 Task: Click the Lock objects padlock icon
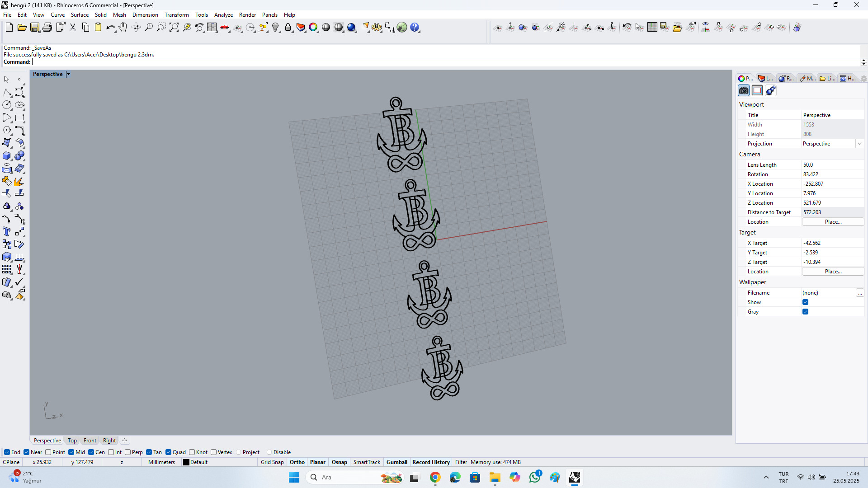tap(288, 28)
